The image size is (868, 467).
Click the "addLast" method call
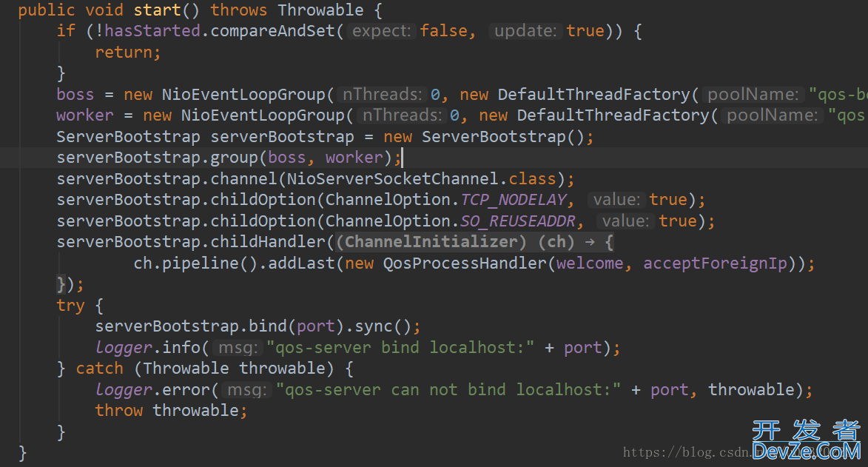click(x=301, y=263)
